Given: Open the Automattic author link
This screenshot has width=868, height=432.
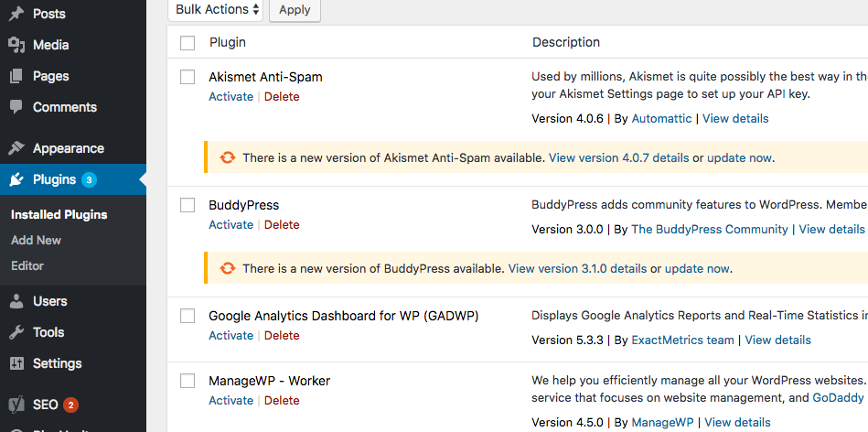Looking at the screenshot, I should pos(661,118).
